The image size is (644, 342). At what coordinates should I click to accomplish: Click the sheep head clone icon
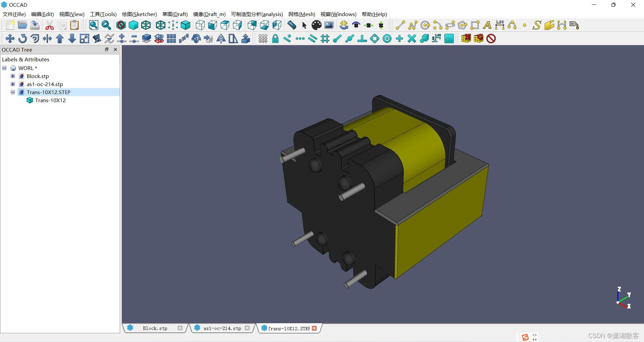point(196,39)
